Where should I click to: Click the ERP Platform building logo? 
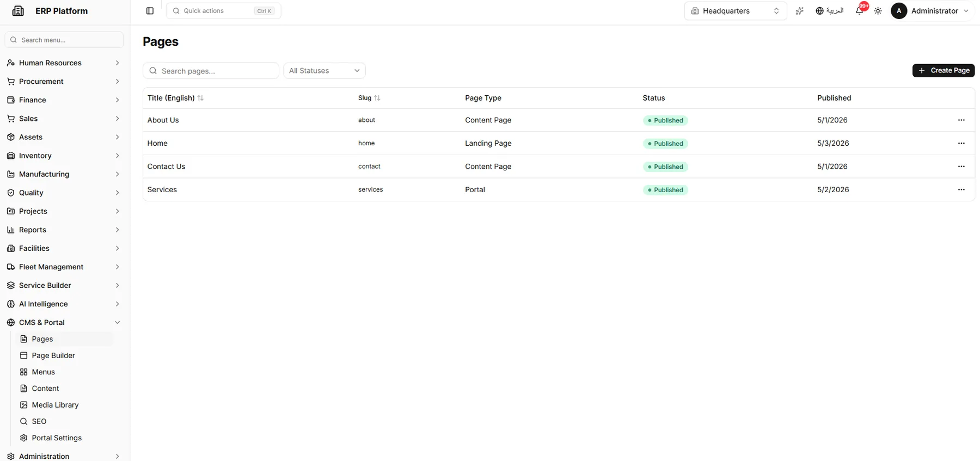[x=18, y=11]
